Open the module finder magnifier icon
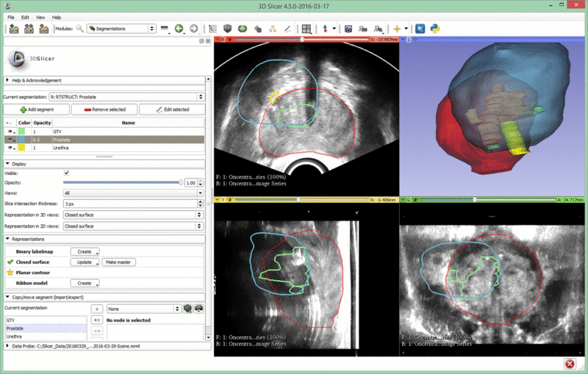 click(x=80, y=29)
